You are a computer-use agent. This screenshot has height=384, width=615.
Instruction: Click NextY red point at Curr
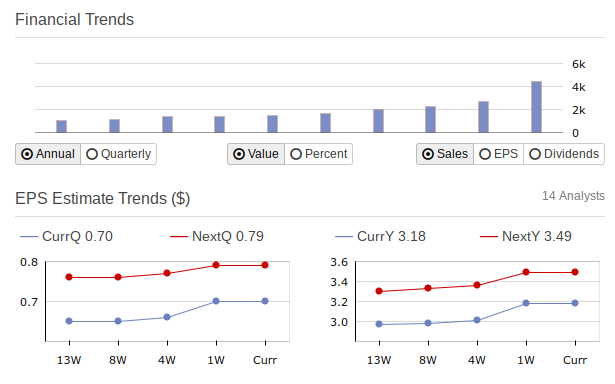click(x=575, y=272)
